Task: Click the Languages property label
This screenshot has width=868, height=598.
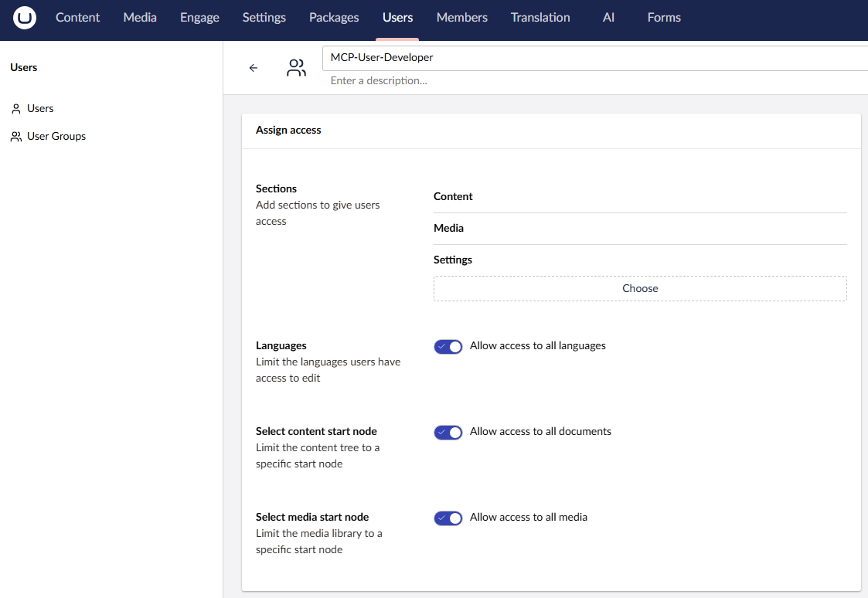Action: 281,346
